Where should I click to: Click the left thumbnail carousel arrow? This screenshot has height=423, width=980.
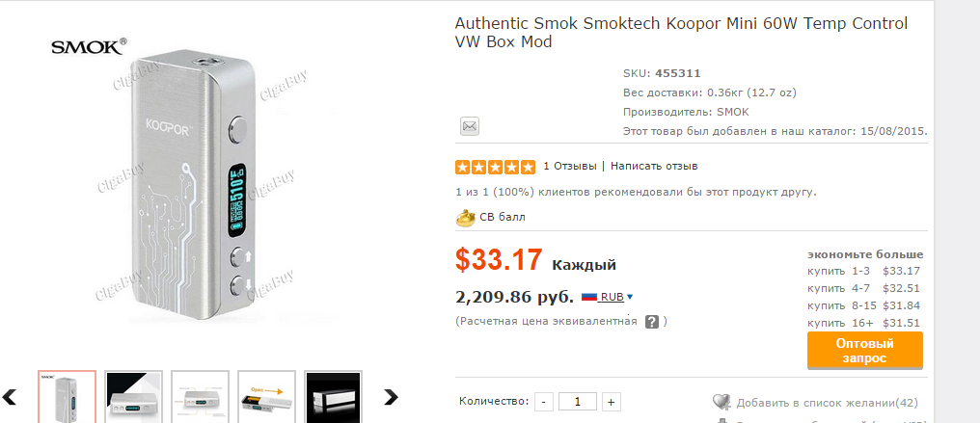10,397
